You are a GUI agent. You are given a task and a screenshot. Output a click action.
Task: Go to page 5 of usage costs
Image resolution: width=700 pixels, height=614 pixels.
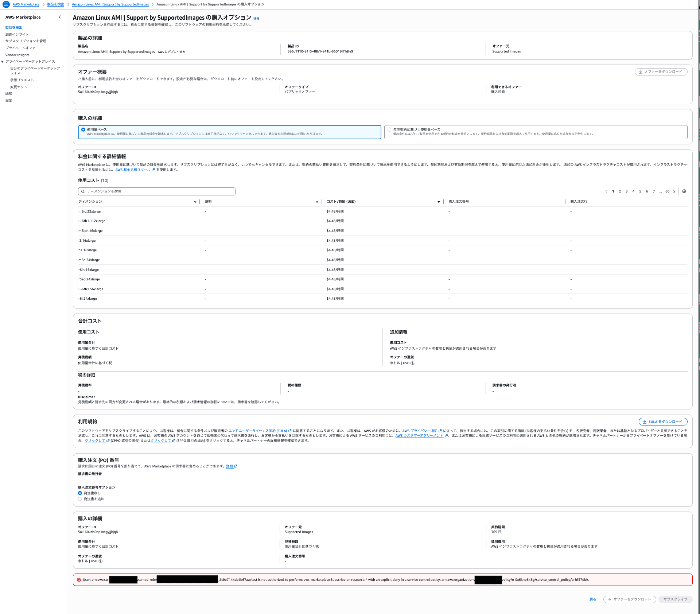coord(640,191)
